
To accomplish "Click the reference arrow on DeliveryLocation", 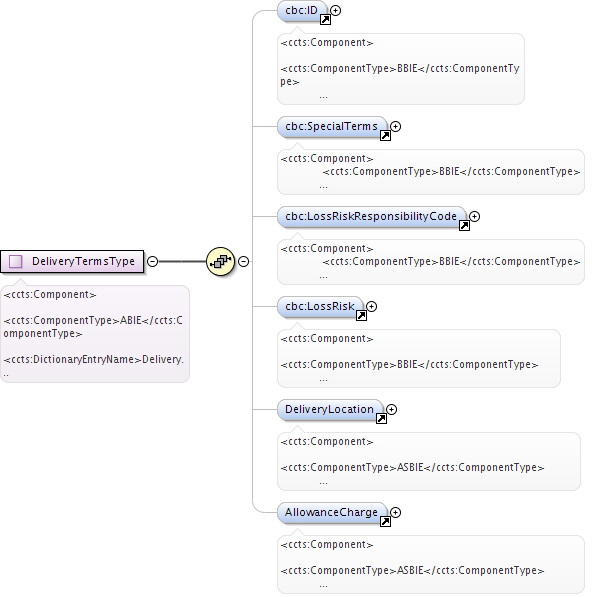I will click(x=381, y=418).
